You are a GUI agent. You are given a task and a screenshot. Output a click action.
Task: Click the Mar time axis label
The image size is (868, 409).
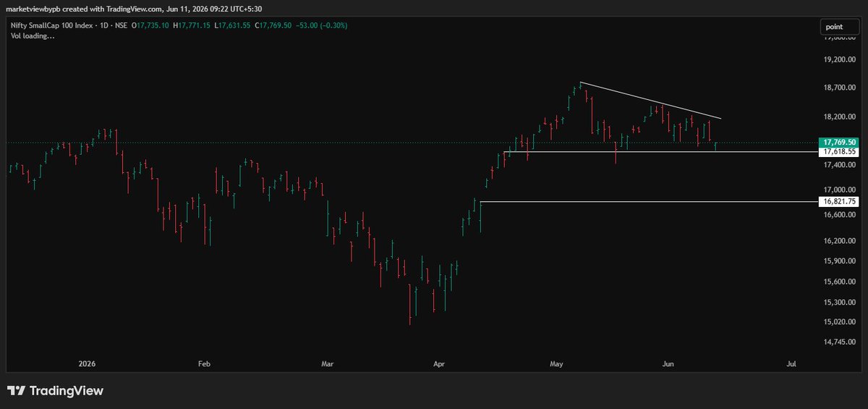point(329,364)
